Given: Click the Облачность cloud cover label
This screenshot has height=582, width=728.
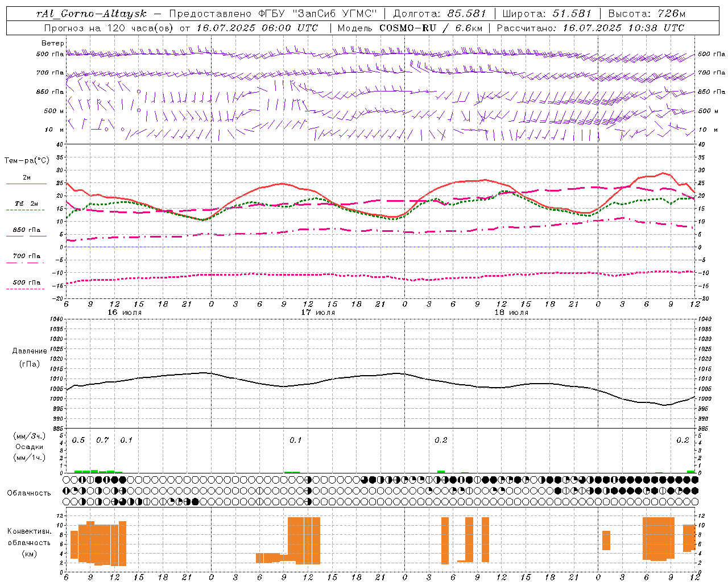Looking at the screenshot, I should [29, 493].
